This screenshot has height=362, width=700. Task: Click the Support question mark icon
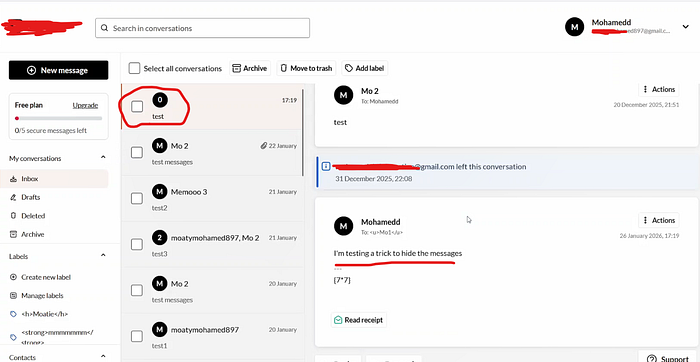point(652,358)
